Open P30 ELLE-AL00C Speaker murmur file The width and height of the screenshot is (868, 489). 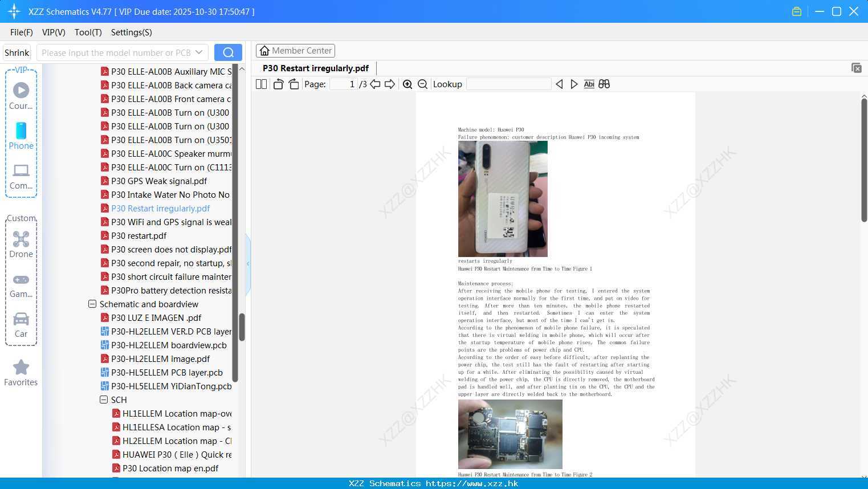[x=172, y=154]
